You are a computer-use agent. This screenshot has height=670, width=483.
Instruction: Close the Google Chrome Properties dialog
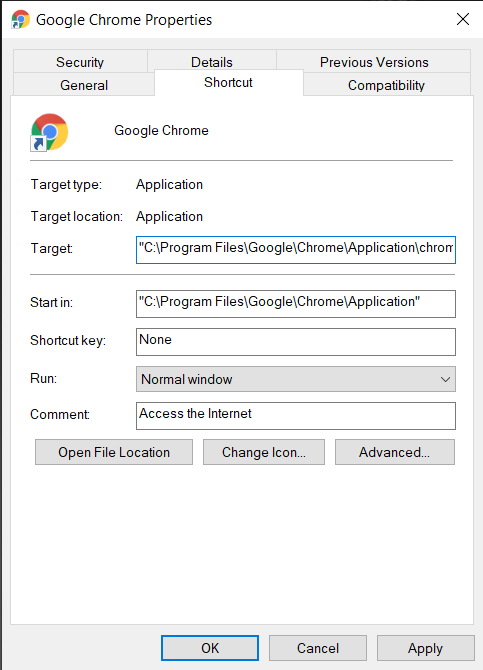pyautogui.click(x=462, y=19)
